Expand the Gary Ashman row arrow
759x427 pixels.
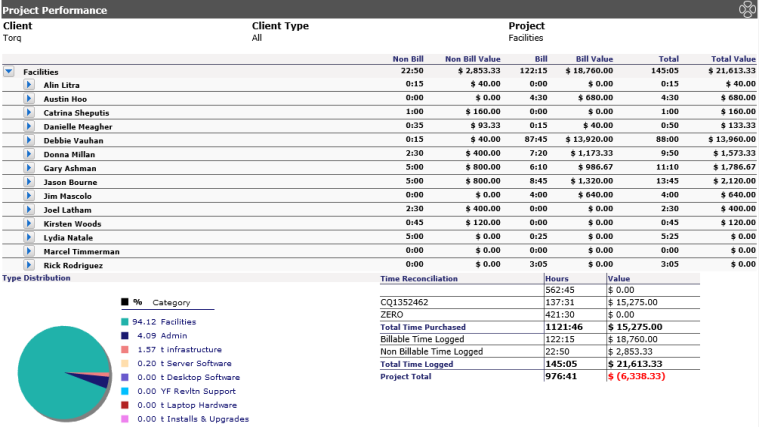(x=29, y=168)
